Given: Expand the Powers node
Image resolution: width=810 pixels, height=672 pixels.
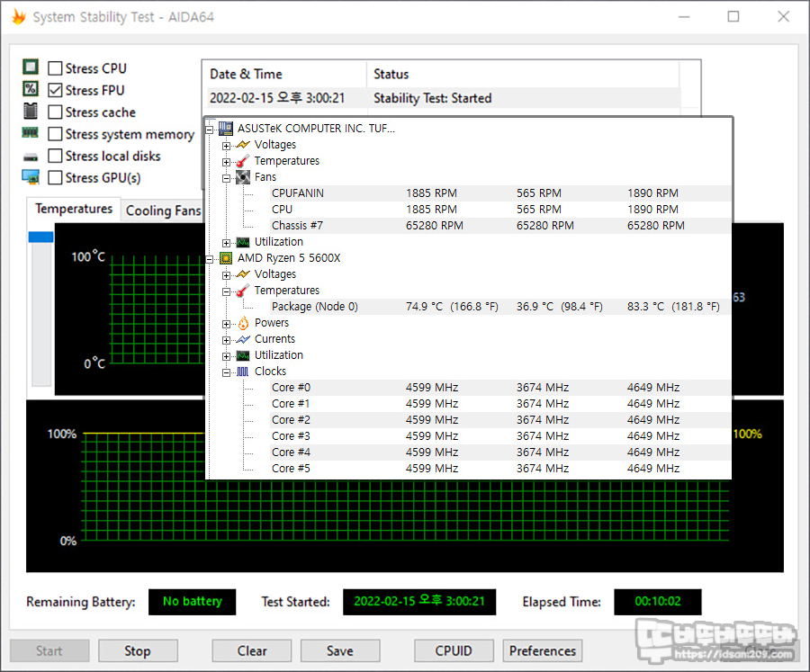Looking at the screenshot, I should (226, 324).
